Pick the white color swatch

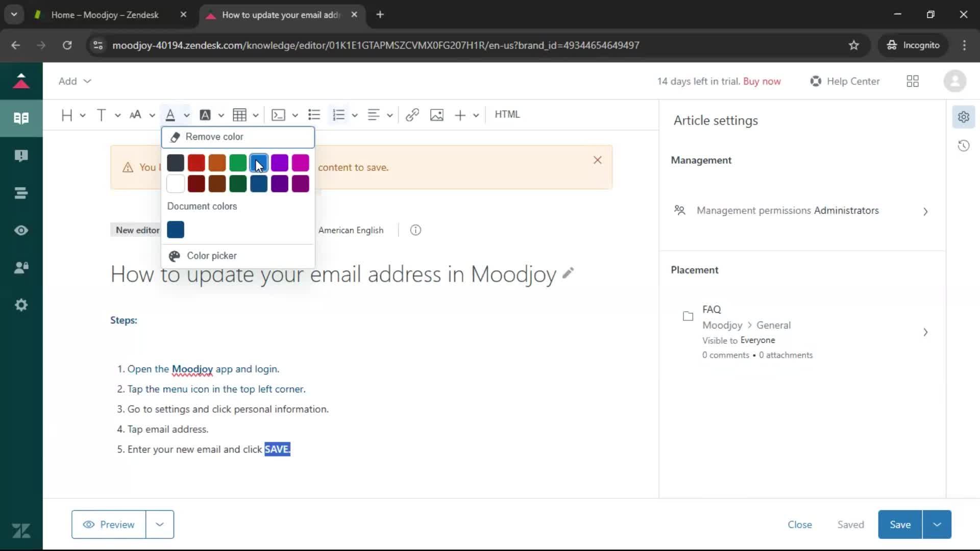pyautogui.click(x=176, y=184)
